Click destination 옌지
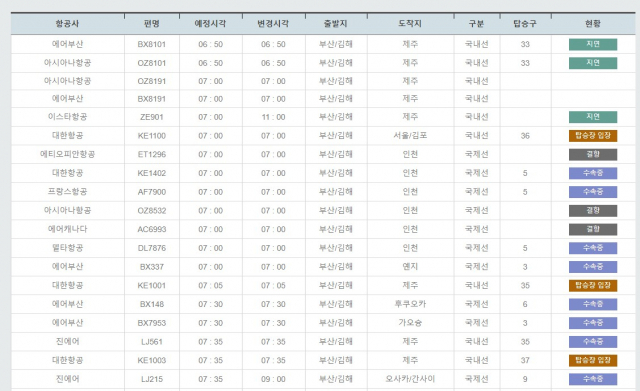 (410, 267)
